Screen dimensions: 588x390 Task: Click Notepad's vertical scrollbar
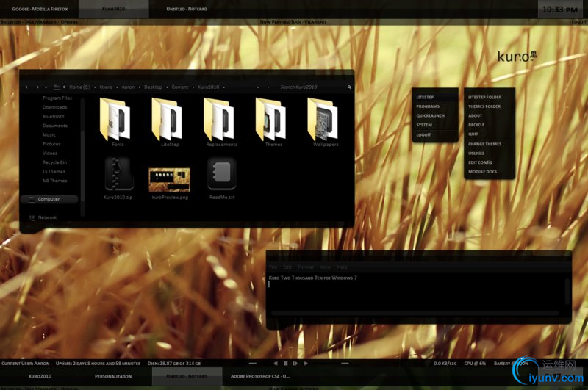pos(567,292)
